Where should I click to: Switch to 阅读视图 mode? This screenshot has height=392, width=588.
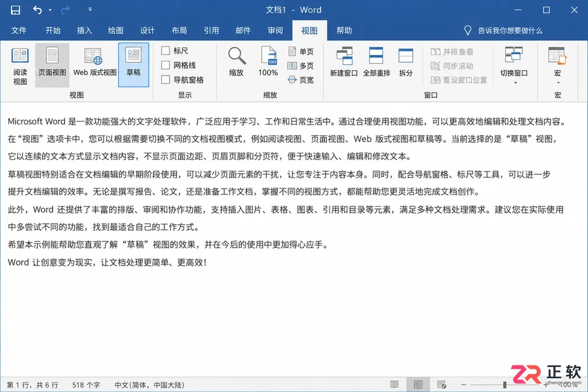[x=20, y=66]
